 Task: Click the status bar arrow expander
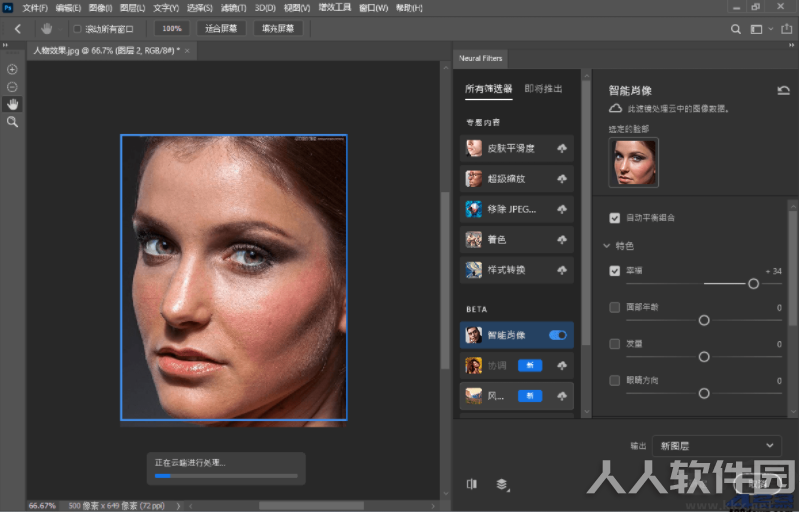(178, 506)
